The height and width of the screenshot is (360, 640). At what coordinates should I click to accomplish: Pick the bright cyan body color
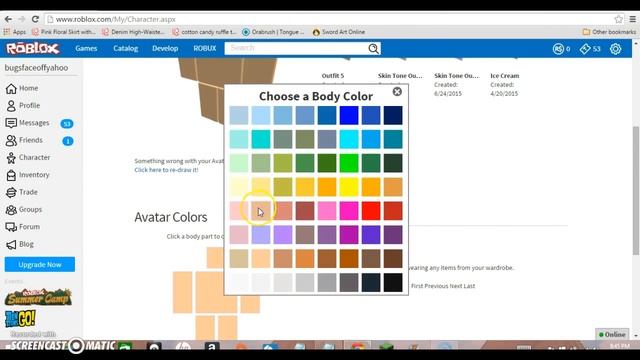pyautogui.click(x=349, y=139)
